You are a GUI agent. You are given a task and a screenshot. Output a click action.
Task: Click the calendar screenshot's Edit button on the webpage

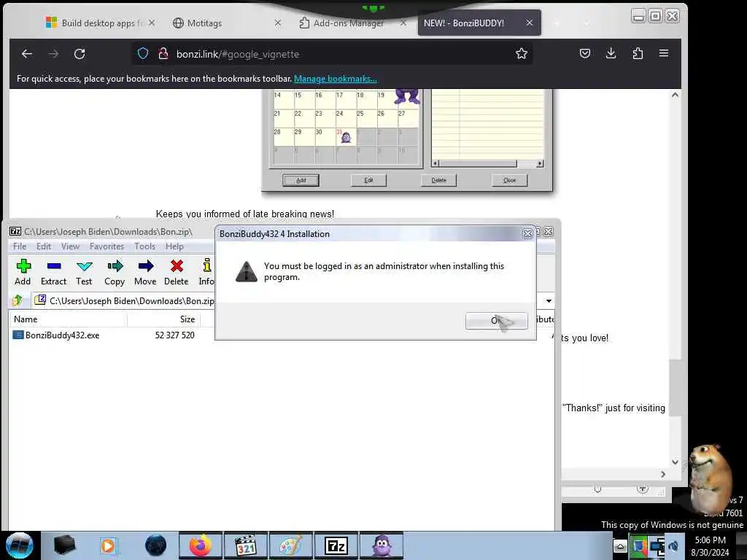[x=368, y=180]
